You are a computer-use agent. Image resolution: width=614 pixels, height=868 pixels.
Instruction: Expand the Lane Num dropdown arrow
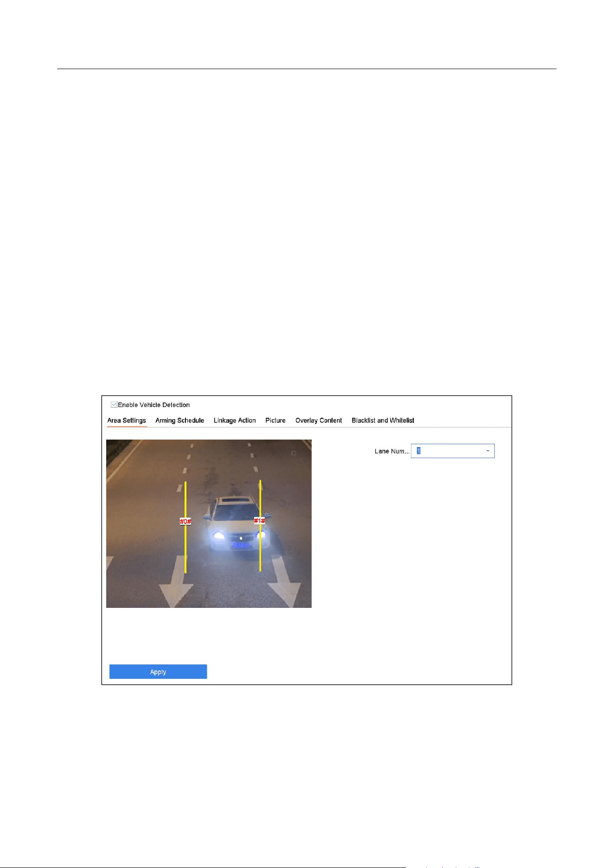point(488,451)
